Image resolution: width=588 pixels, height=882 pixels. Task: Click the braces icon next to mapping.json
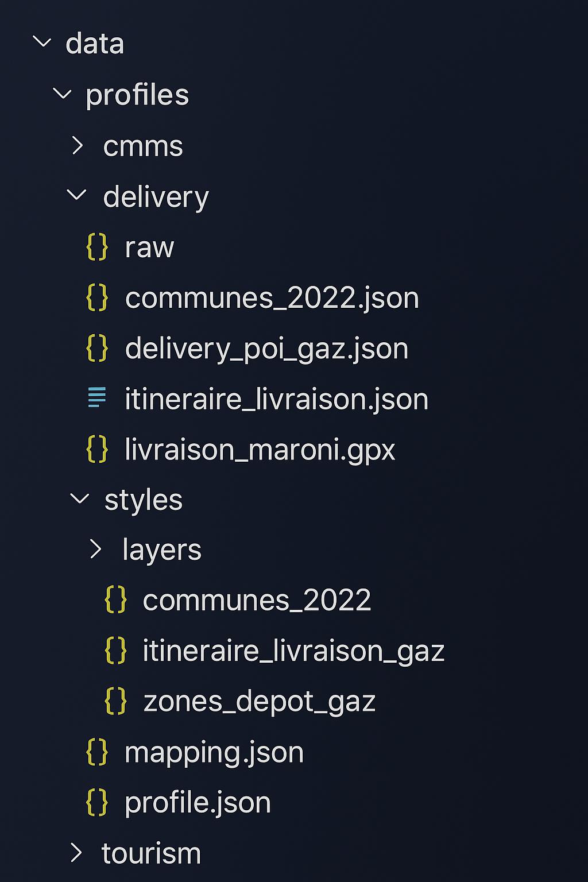click(x=97, y=752)
